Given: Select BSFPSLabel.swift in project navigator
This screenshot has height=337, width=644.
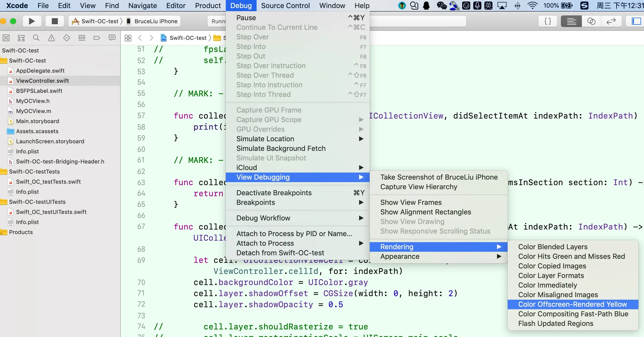Looking at the screenshot, I should coord(39,91).
